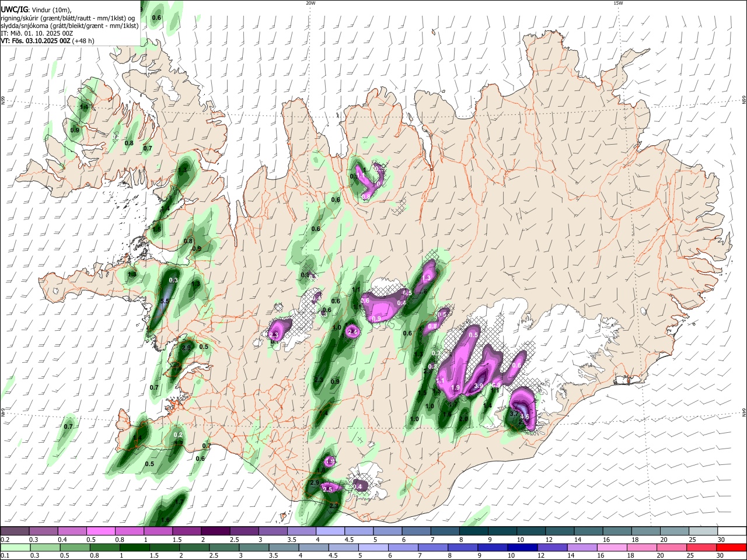The height and width of the screenshot is (560, 747).
Task: Click the dark teal swatch labeled 8 in snow legend
Action: [473, 531]
